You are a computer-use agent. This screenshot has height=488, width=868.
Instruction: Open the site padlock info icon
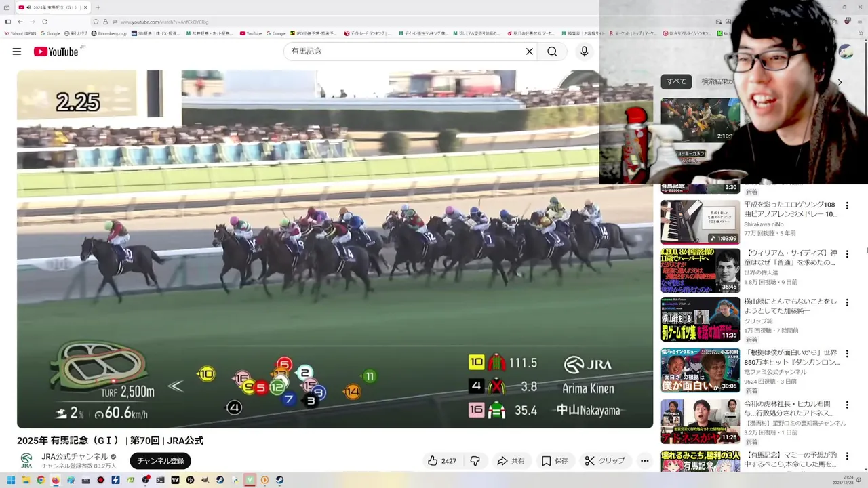(105, 22)
